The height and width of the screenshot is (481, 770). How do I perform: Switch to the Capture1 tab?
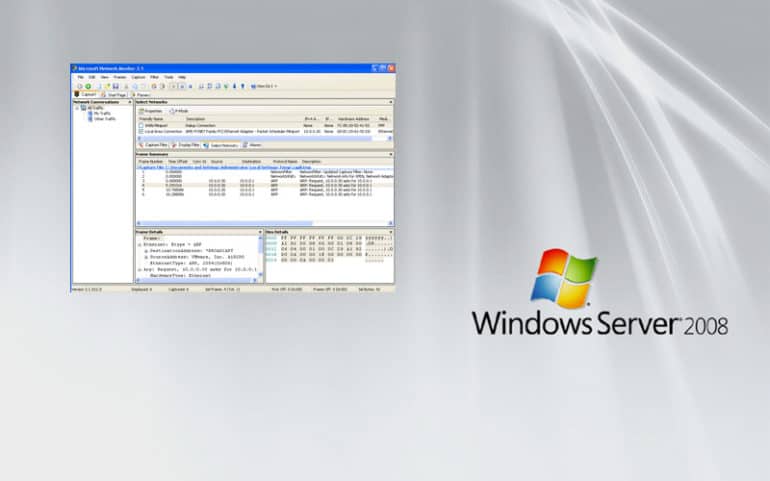[x=86, y=94]
